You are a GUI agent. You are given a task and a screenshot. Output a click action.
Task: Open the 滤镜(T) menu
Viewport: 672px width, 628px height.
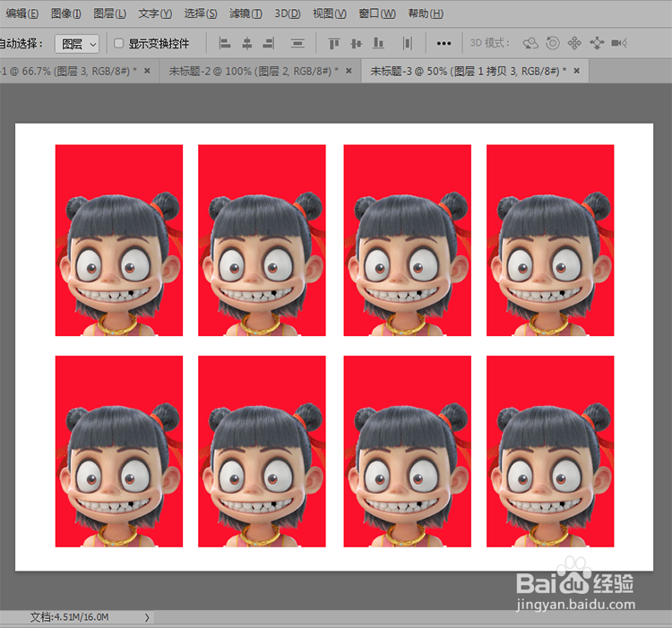click(x=246, y=13)
